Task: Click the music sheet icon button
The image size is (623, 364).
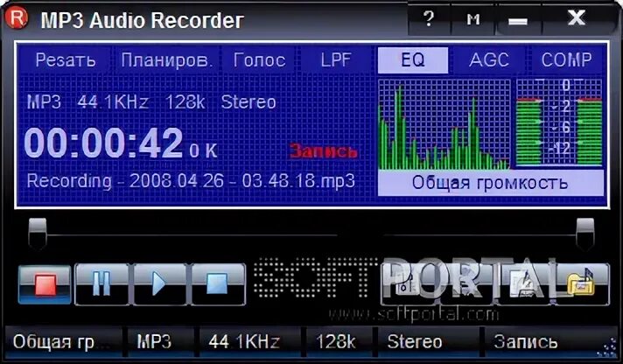Action: tap(408, 284)
